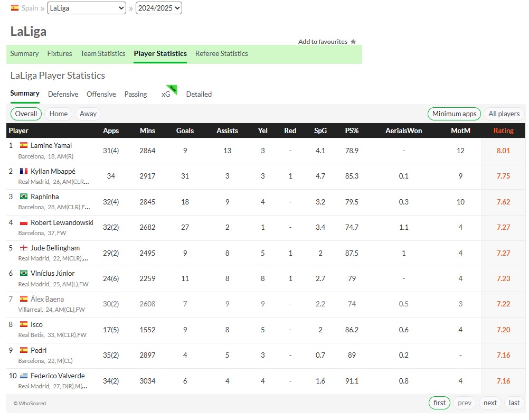The width and height of the screenshot is (529, 420).
Task: Sort table by the Player column header
Action: (x=18, y=130)
